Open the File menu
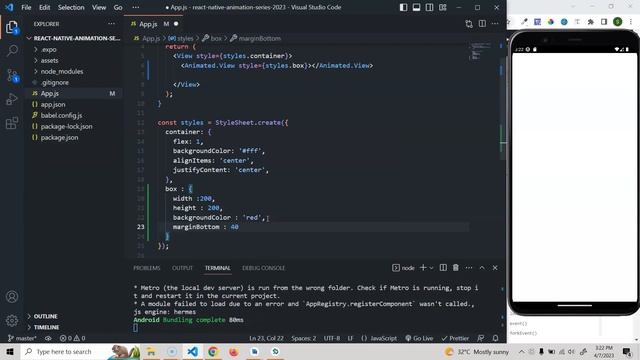 click(26, 7)
